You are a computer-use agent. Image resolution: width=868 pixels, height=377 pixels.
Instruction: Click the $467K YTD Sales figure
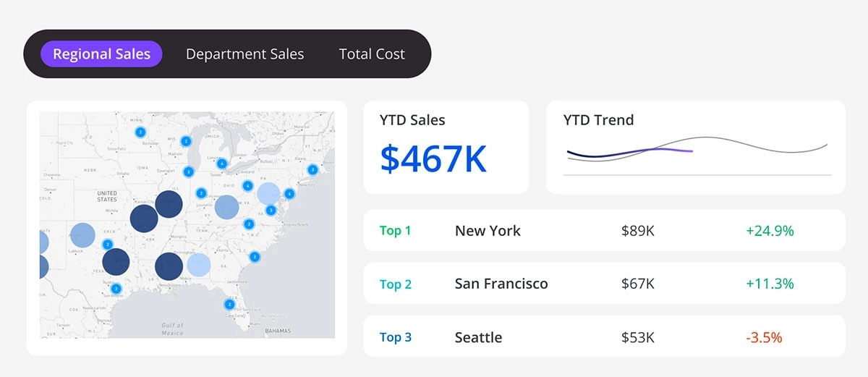pyautogui.click(x=433, y=159)
